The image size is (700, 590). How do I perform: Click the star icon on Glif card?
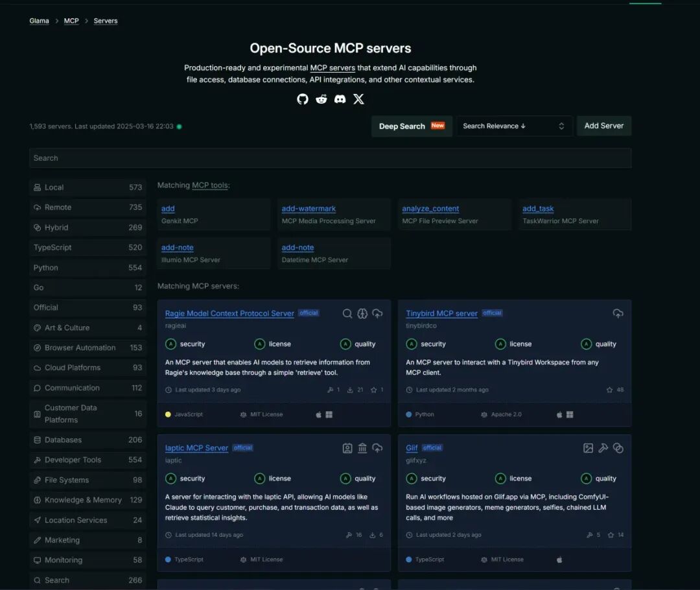tap(611, 535)
